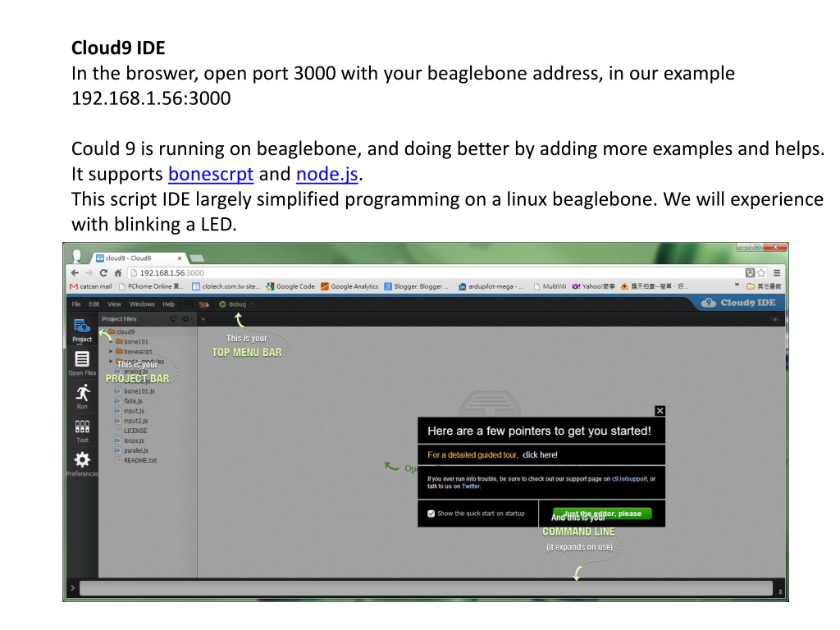Open fade.js file
Image resolution: width=840 pixels, height=630 pixels.
pyautogui.click(x=133, y=401)
